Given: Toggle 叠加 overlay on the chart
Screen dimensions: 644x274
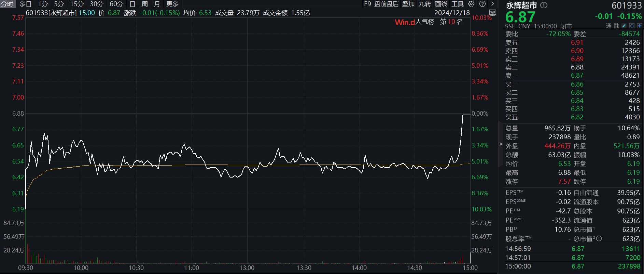Looking at the screenshot, I should [408, 4].
